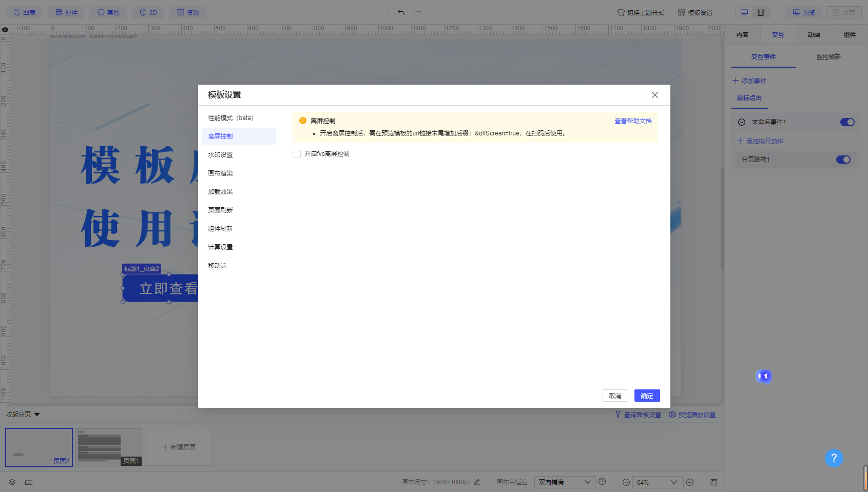Click the fit-to-screen icon
The width and height of the screenshot is (868, 492).
(714, 482)
